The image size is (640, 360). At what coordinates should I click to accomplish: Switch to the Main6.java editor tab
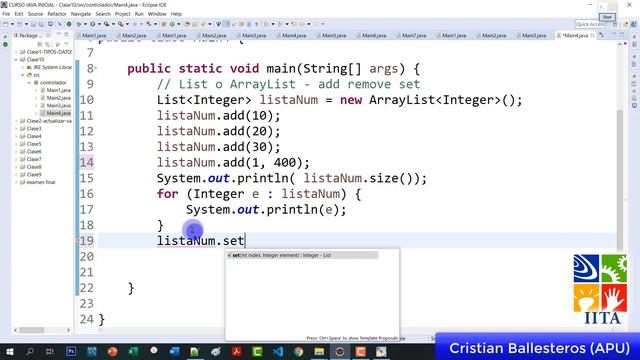tap(373, 36)
